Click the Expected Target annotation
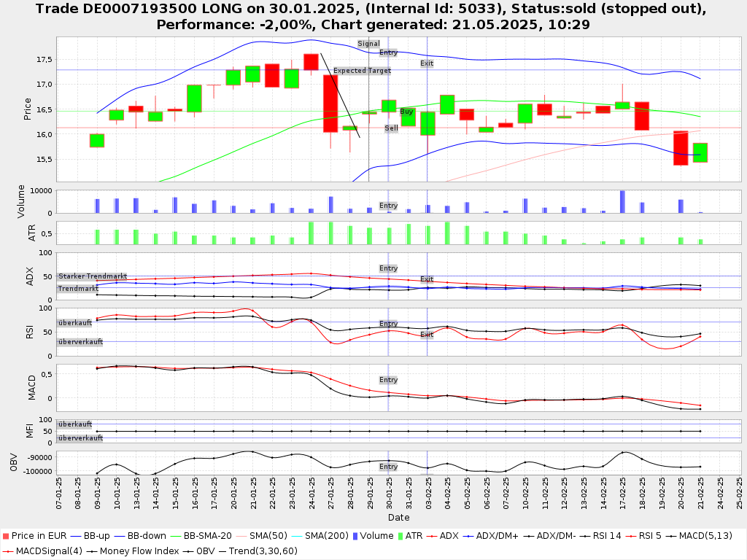The width and height of the screenshot is (747, 560). pos(362,71)
